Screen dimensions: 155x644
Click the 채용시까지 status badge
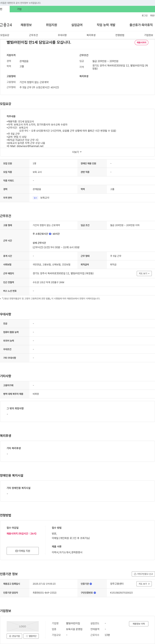[x=142, y=43]
